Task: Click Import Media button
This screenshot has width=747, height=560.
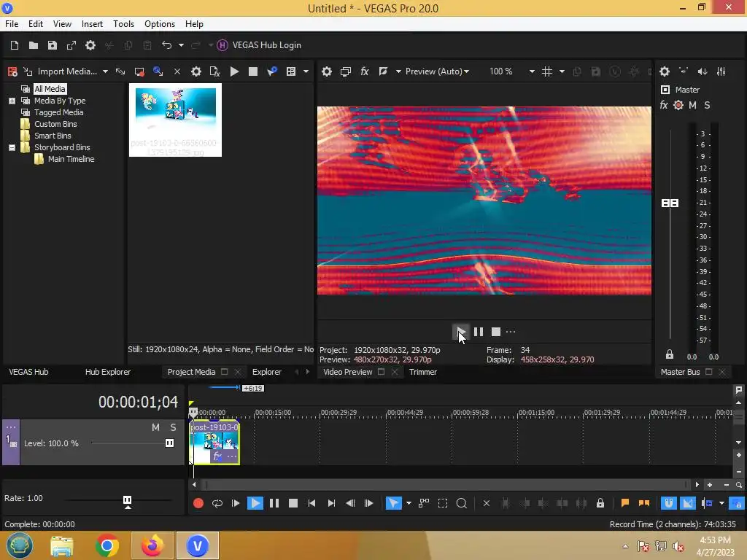Action: coord(67,71)
